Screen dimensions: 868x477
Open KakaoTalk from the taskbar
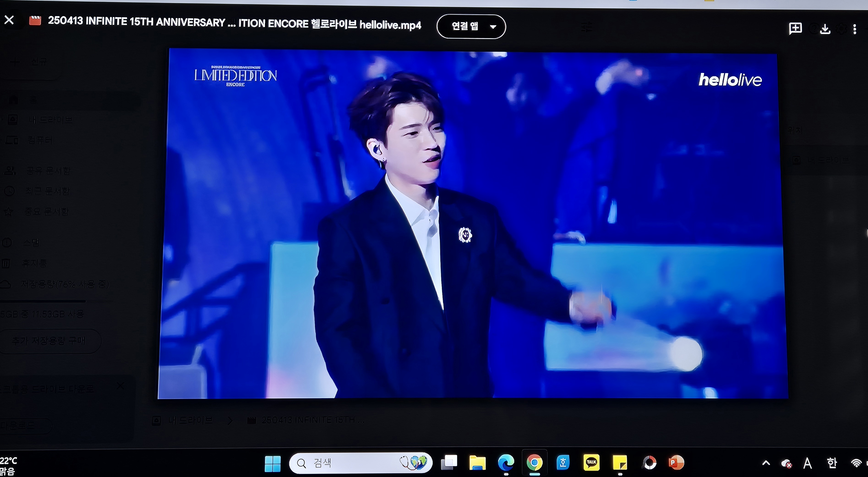(x=591, y=463)
